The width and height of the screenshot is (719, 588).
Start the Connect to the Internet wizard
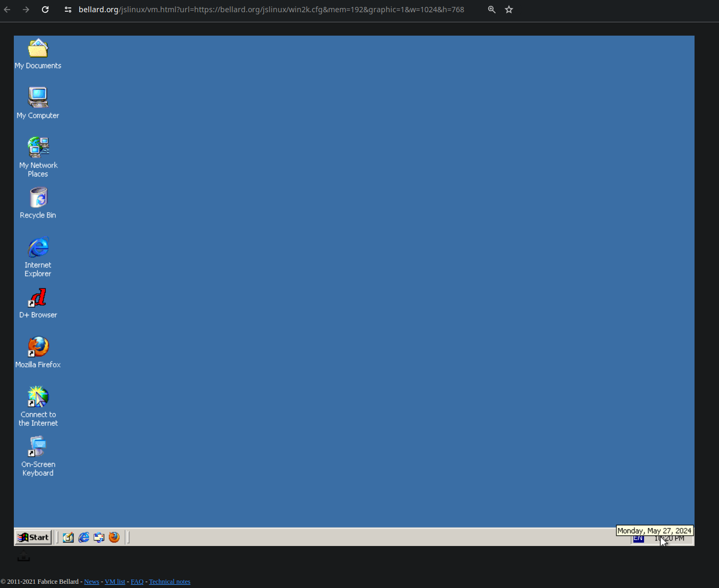[37, 396]
